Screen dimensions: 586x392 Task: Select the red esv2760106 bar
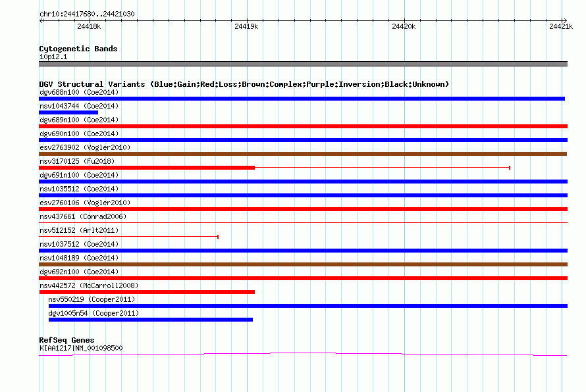pos(303,209)
